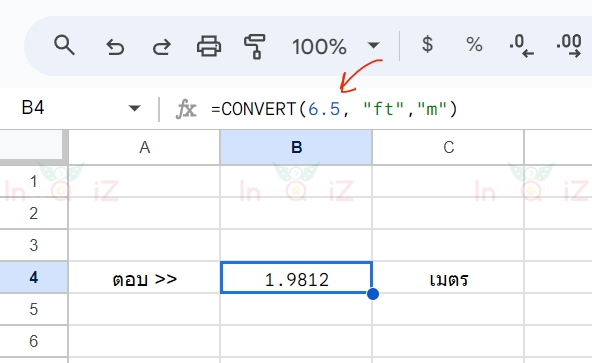The image size is (592, 363).
Task: Click the fx function icon
Action: (x=186, y=109)
